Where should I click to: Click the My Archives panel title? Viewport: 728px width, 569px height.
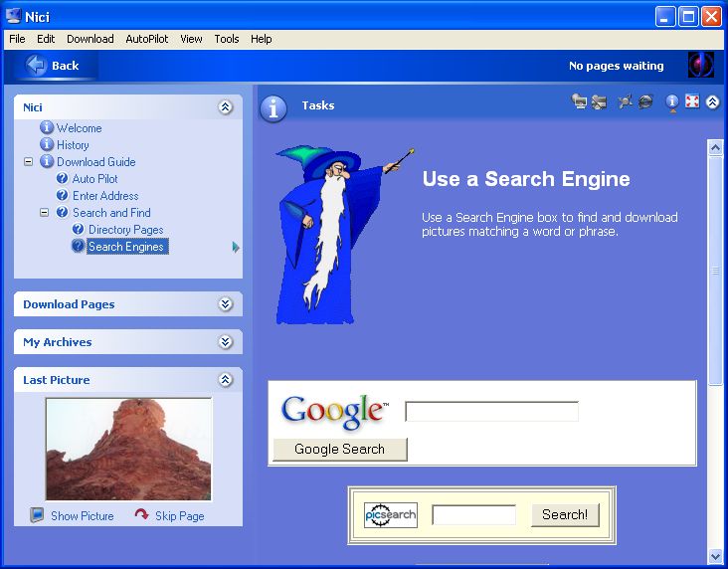(x=57, y=342)
